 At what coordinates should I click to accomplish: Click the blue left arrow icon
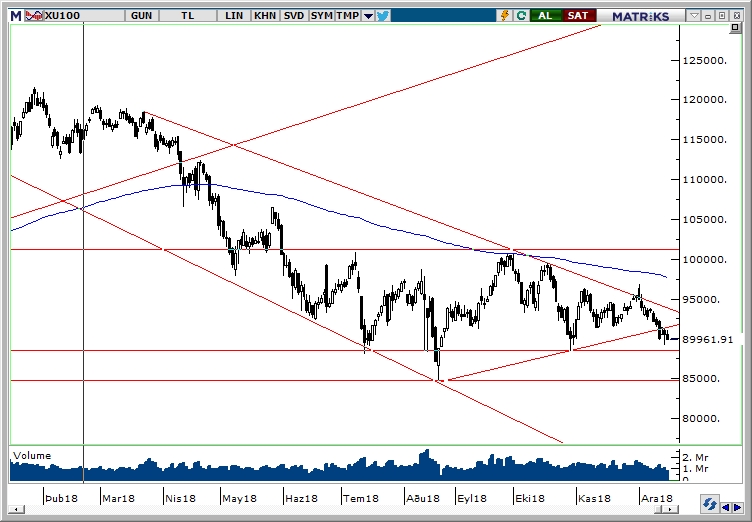[x=725, y=508]
